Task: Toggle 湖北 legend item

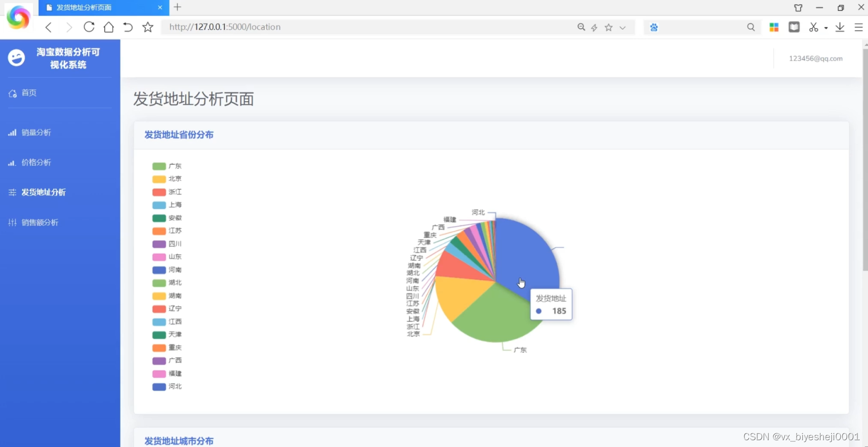Action: (x=167, y=283)
